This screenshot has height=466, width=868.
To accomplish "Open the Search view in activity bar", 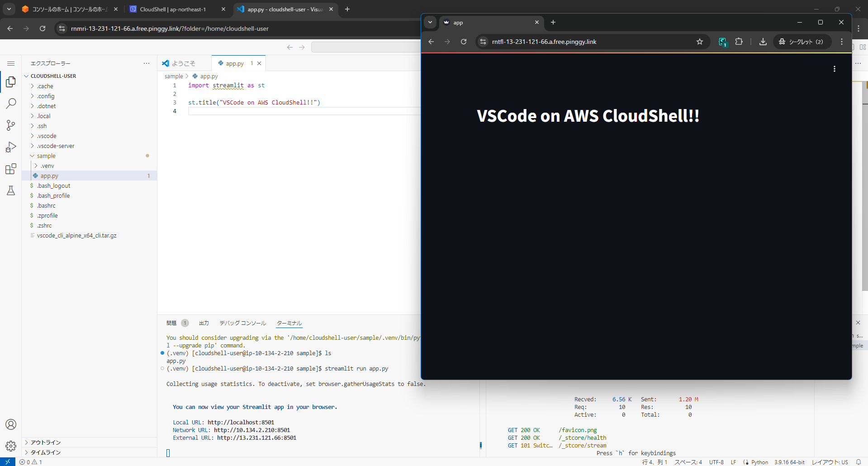I will tap(11, 104).
